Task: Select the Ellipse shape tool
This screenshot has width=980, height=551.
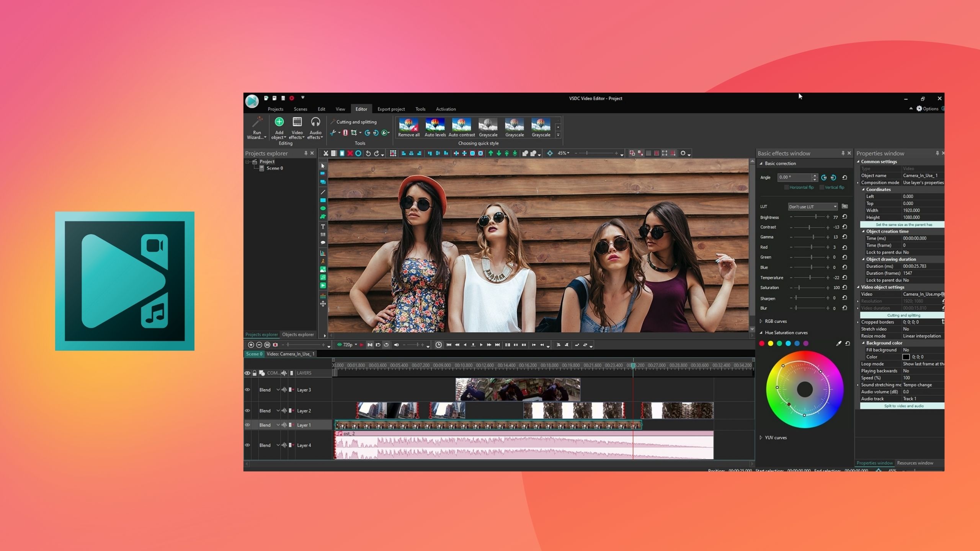Action: coord(323,209)
